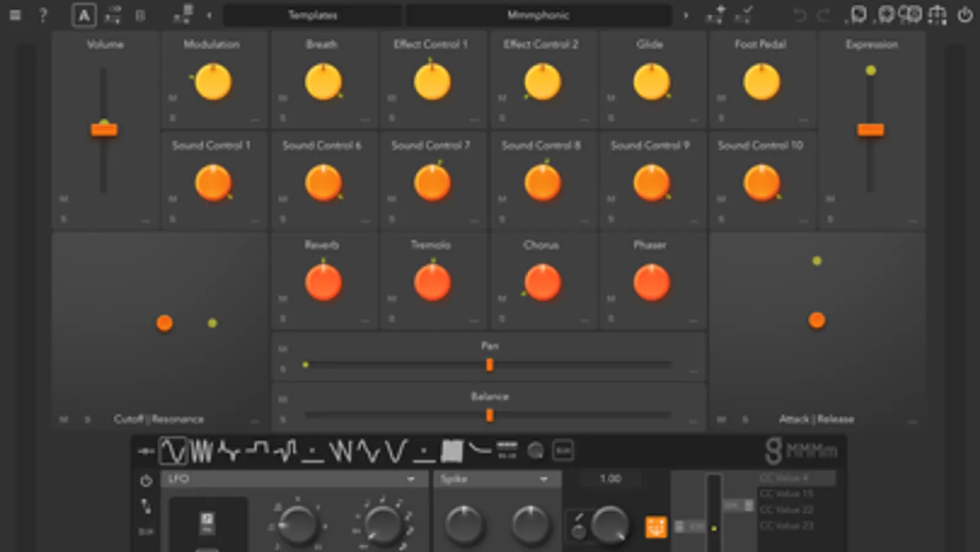Select the filled grey square waveform icon
Screen dimensions: 980x552
(x=452, y=451)
